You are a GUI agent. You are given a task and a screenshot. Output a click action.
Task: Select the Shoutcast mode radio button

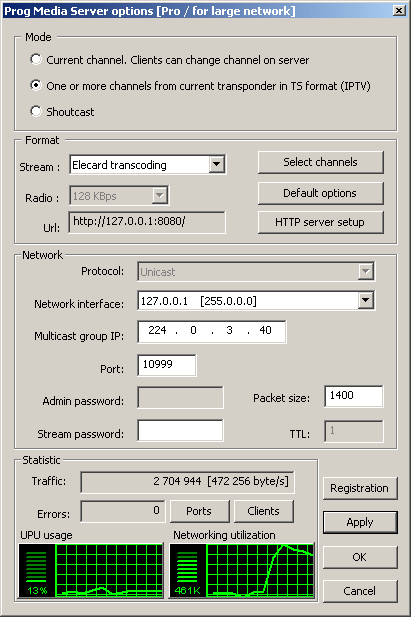click(36, 111)
